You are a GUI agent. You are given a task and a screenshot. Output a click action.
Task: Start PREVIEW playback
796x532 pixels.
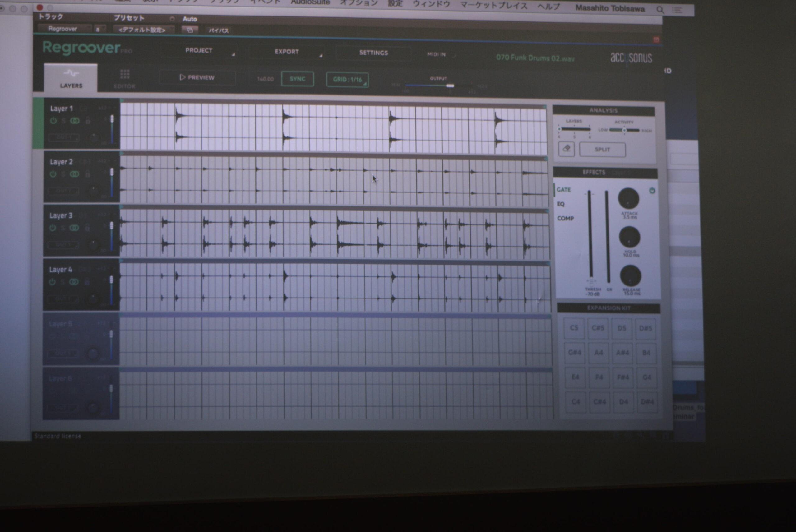point(197,78)
